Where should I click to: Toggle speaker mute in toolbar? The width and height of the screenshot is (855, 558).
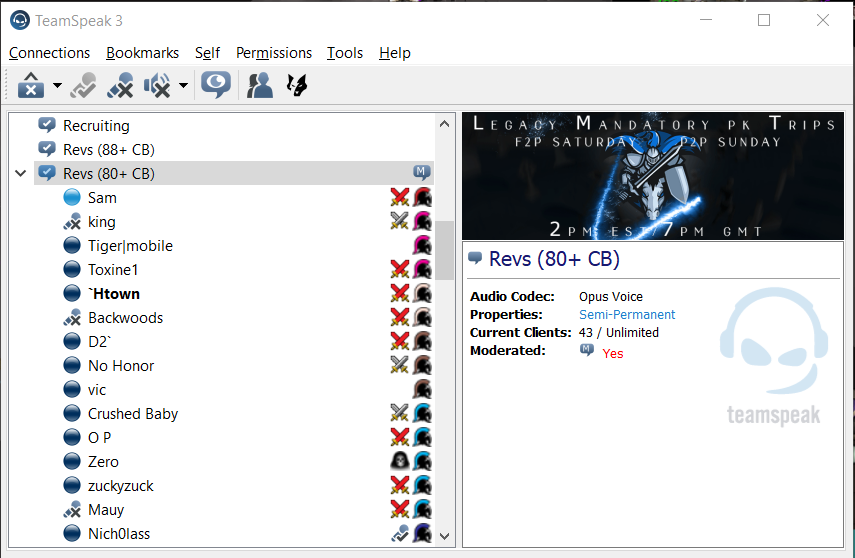(x=157, y=86)
